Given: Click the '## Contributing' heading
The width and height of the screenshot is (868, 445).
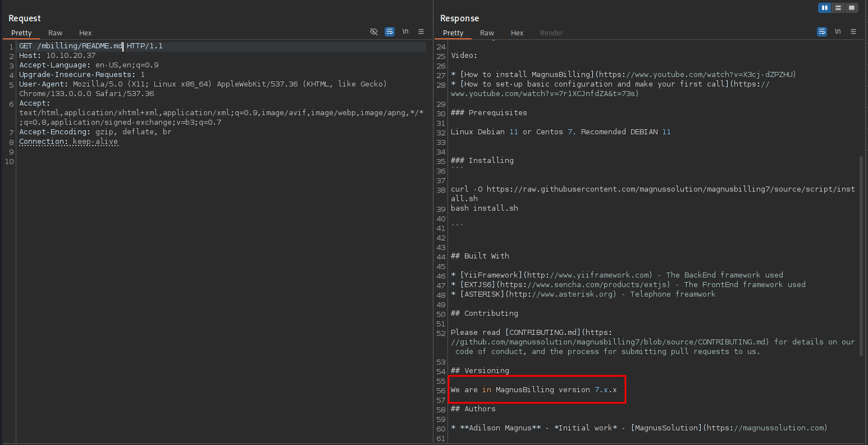Looking at the screenshot, I should point(484,314).
